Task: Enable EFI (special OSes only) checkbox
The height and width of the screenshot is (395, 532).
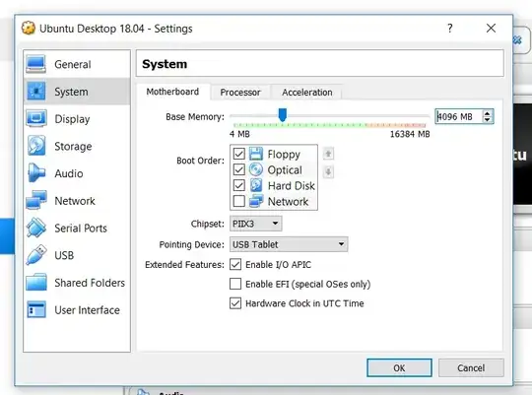Action: 235,284
